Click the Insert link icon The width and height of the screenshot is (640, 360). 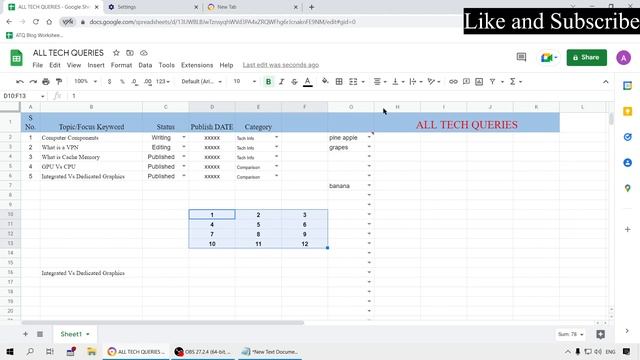point(453,82)
